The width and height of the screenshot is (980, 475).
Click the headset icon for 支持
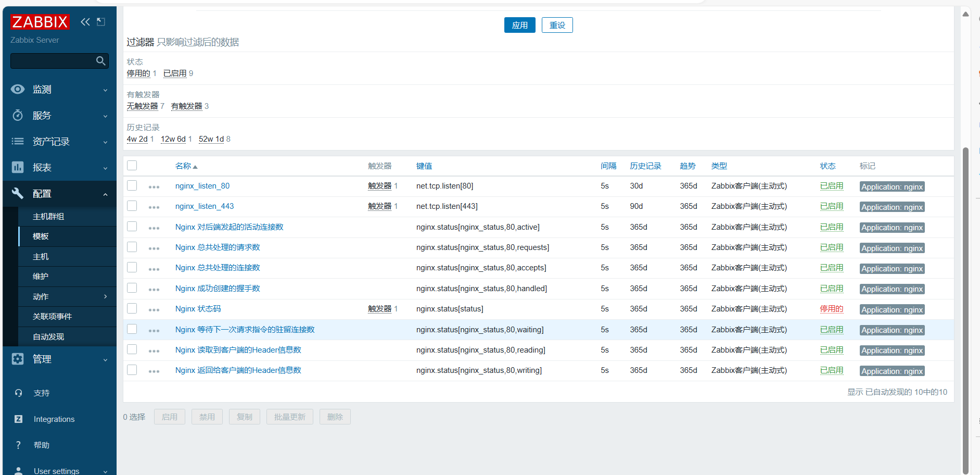point(18,393)
